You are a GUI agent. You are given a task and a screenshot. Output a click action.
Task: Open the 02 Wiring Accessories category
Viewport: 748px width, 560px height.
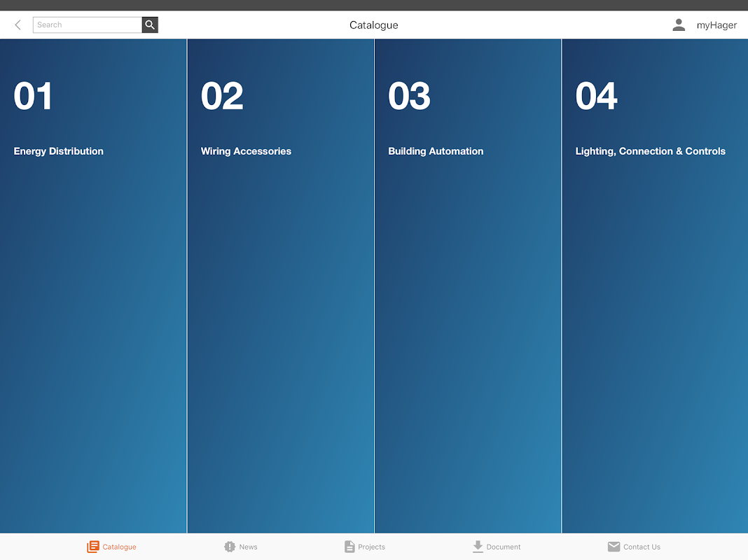pyautogui.click(x=280, y=286)
